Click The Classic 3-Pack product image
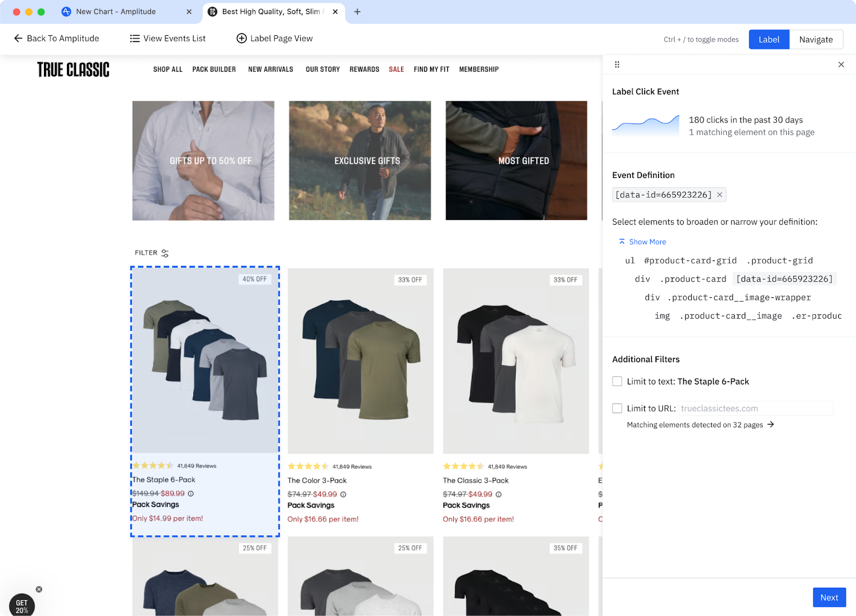856x616 pixels. click(516, 361)
